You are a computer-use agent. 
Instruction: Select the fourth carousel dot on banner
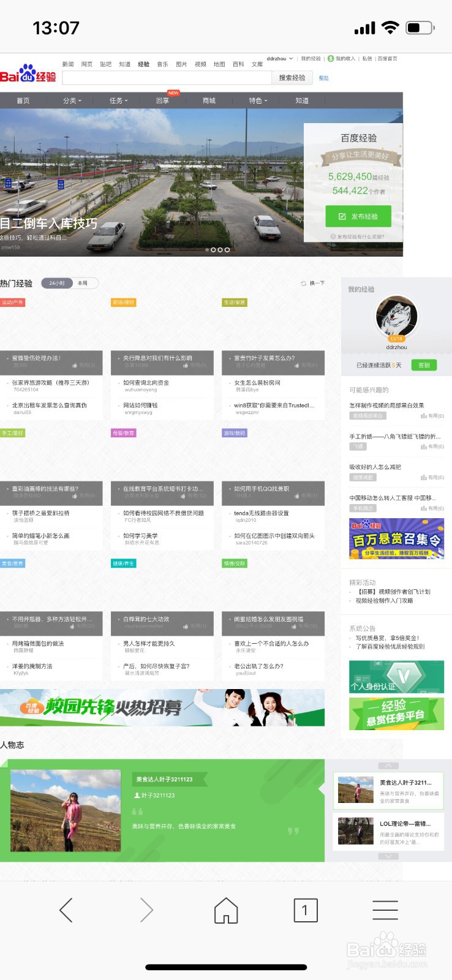tap(227, 250)
